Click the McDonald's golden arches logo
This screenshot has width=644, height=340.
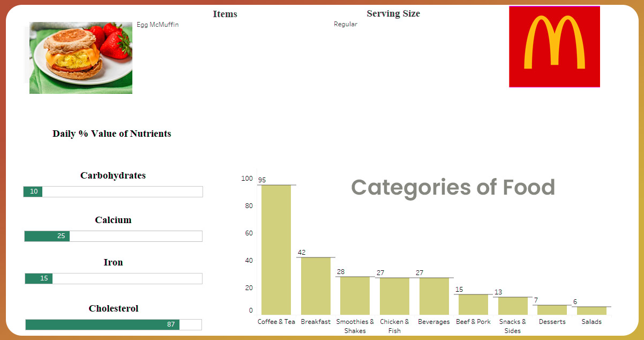point(554,46)
